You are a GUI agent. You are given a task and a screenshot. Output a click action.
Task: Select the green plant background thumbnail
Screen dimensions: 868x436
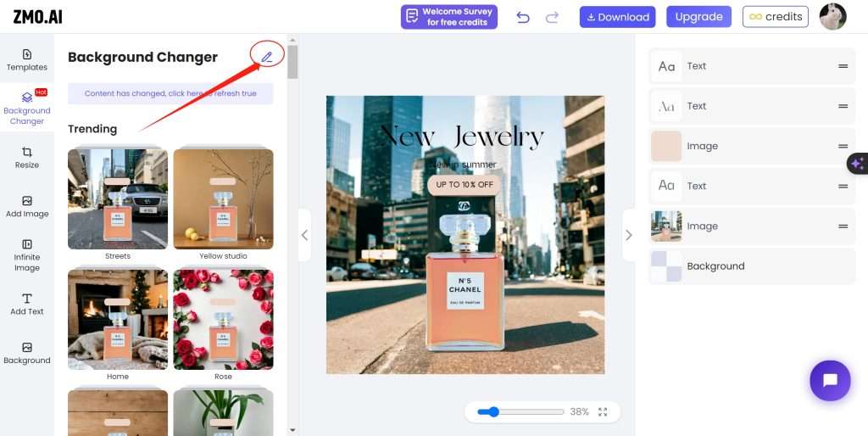(223, 412)
